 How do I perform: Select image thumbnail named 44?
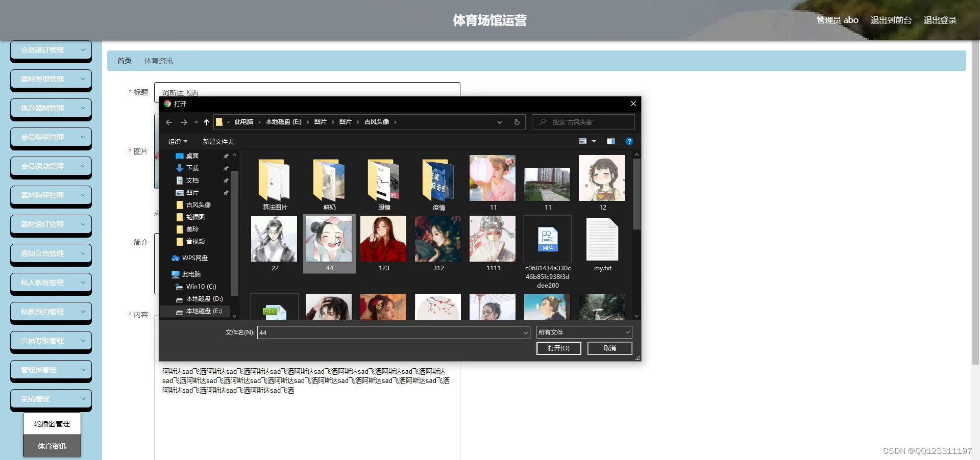[x=329, y=244]
